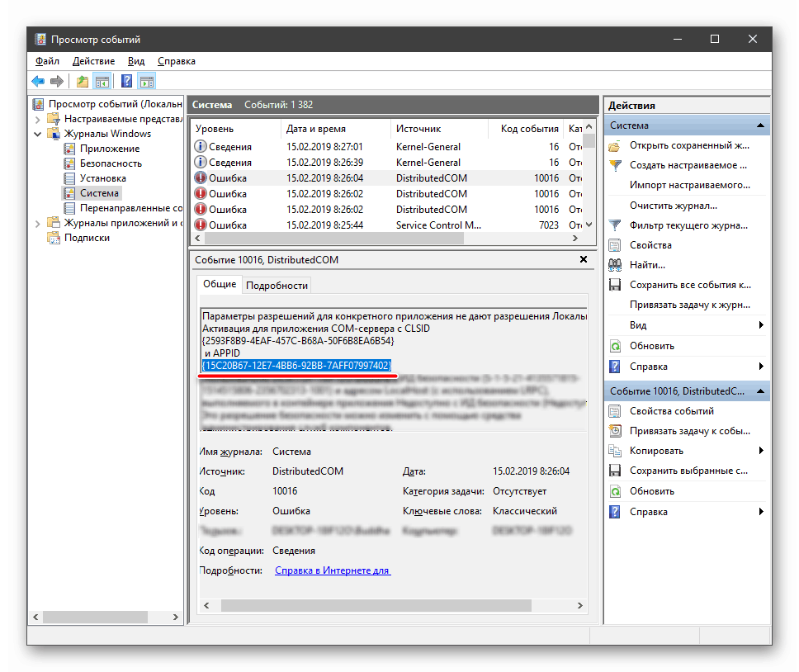Click the Сохранить выбранные события icon

tap(615, 471)
